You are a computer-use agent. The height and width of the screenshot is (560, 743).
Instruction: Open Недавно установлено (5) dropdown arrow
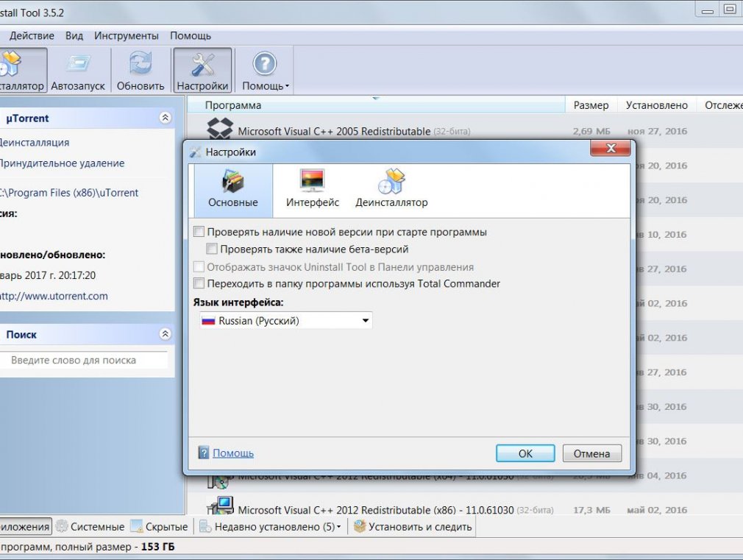tap(339, 527)
